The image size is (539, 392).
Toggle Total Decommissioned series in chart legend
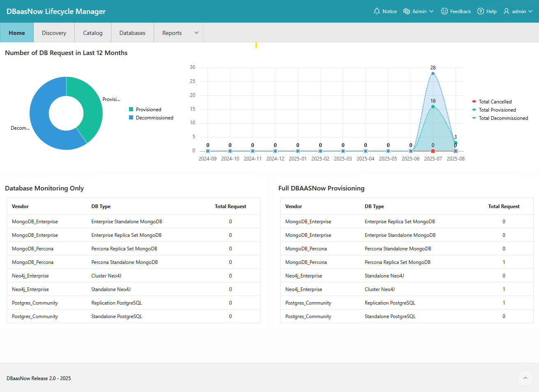[503, 118]
